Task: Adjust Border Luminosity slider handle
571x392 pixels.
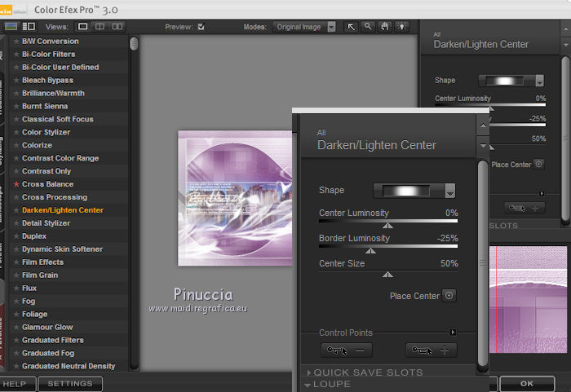Action: coord(370,251)
